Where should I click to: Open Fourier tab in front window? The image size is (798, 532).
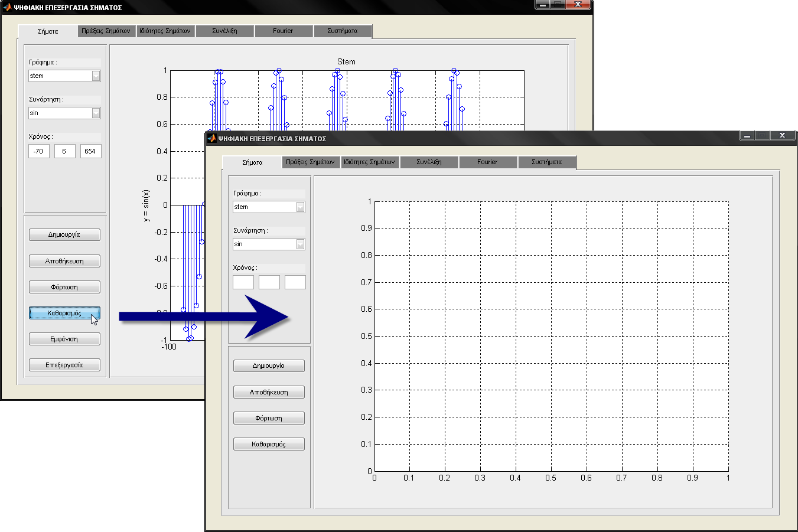pyautogui.click(x=487, y=162)
